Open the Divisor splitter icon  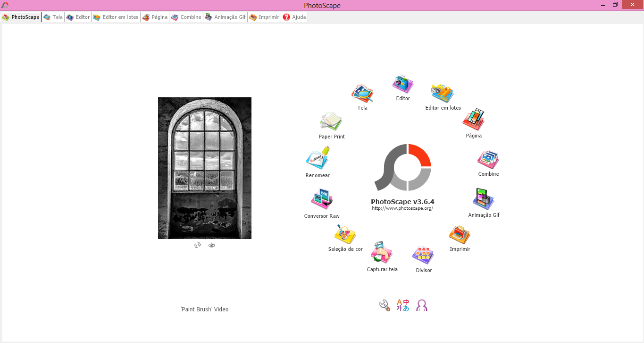tap(423, 255)
